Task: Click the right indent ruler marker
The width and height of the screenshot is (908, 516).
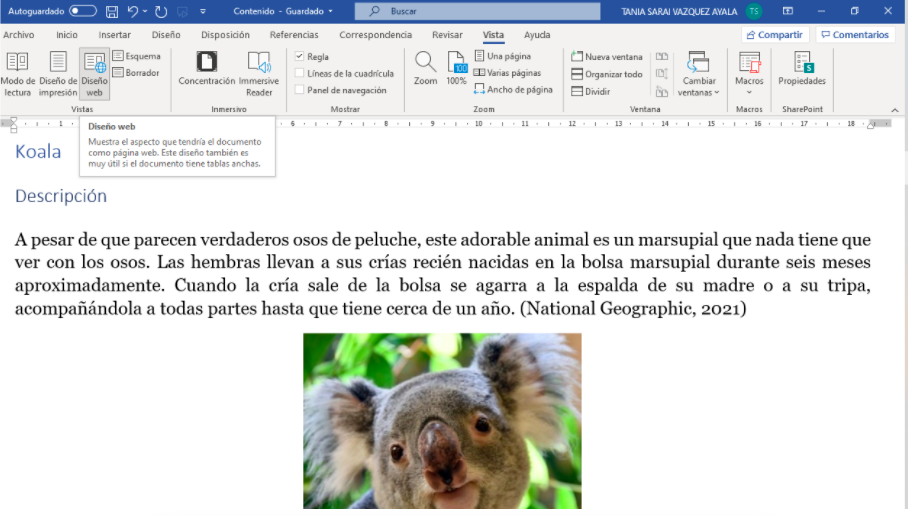Action: click(x=870, y=125)
